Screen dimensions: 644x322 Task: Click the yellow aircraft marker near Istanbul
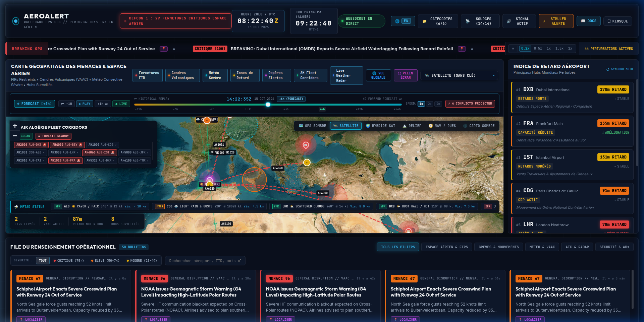point(307,163)
